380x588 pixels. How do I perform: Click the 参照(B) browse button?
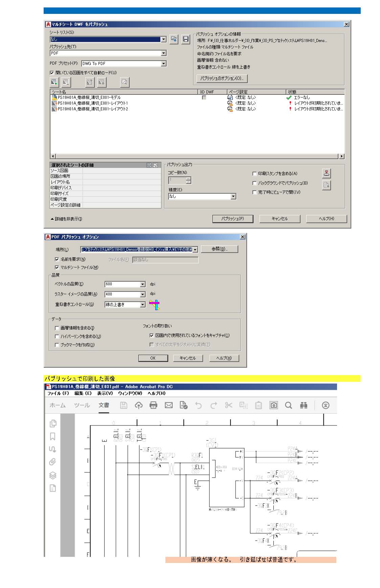(220, 249)
